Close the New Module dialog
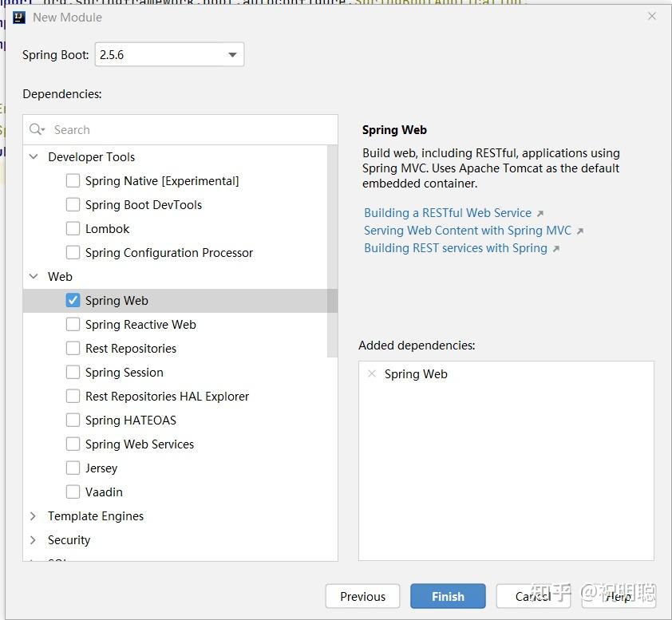Image resolution: width=672 pixels, height=620 pixels. 652,16
